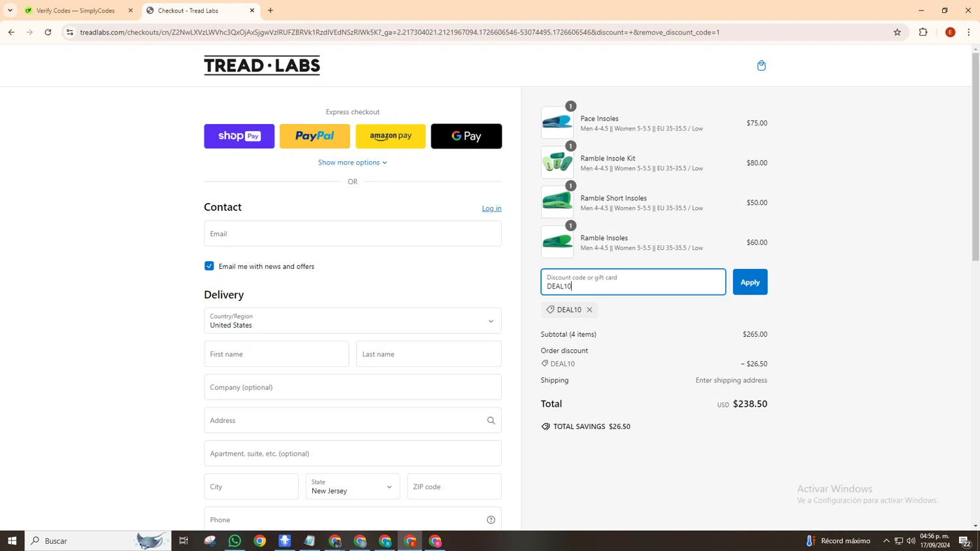Click the page vertical scrollbar
This screenshot has width=980, height=551.
click(x=975, y=157)
